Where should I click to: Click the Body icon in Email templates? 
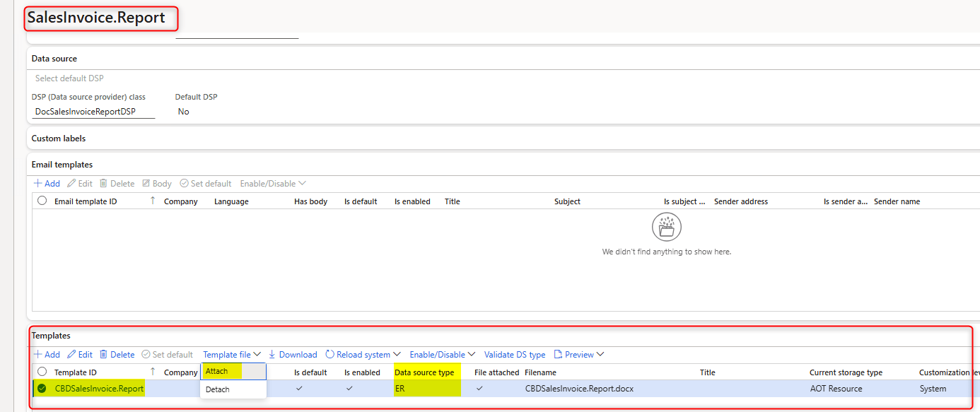coord(146,184)
